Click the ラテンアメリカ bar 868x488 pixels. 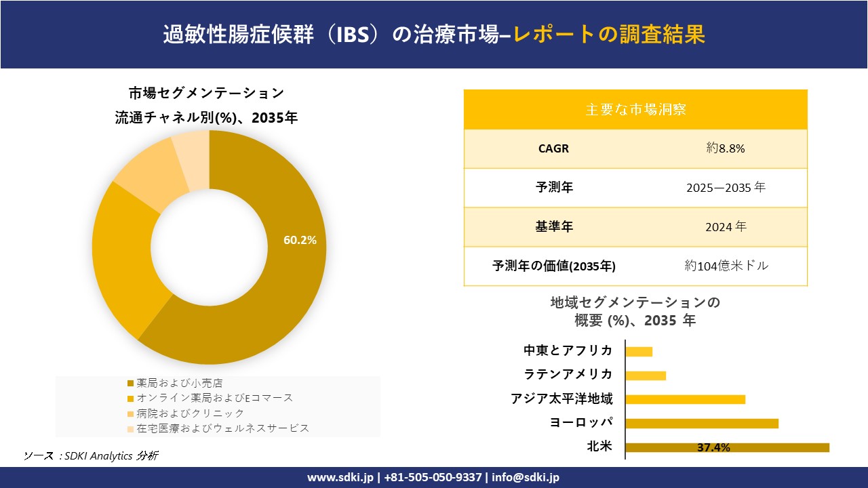(x=646, y=375)
